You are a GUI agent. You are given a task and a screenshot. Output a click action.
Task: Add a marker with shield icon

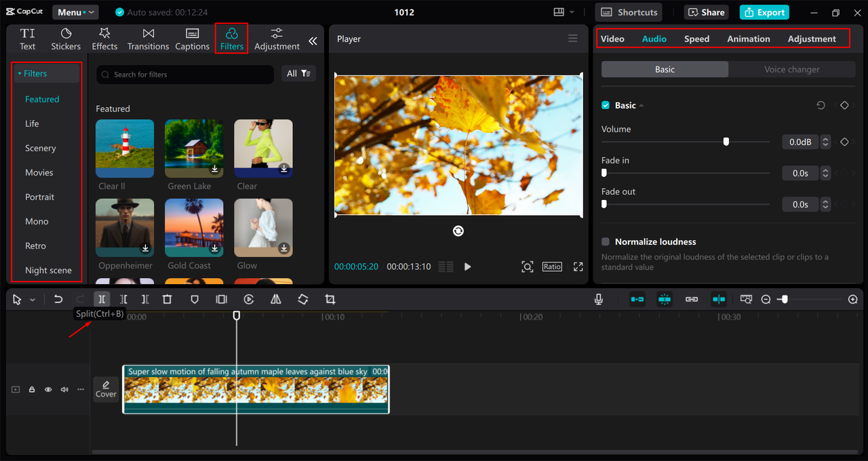[x=195, y=299]
